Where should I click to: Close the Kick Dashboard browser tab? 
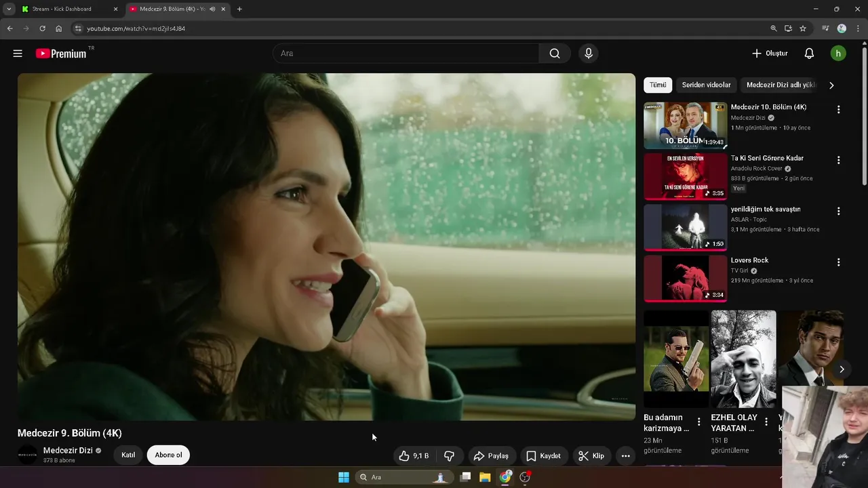point(115,9)
